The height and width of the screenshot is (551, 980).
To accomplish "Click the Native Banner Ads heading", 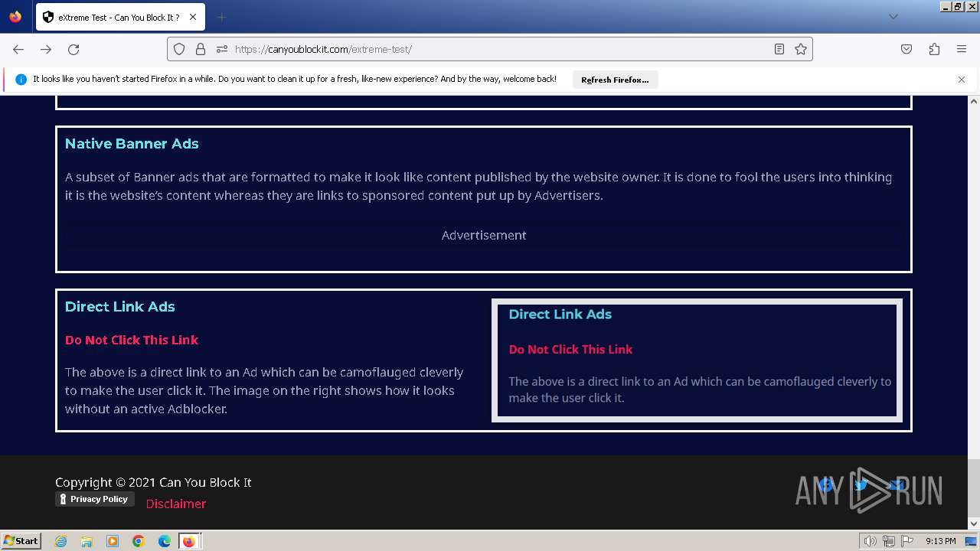I will (x=132, y=144).
